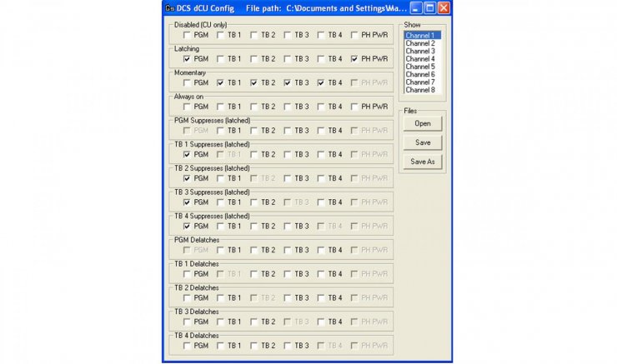Uncheck PGM under TB 1 Suppresses
Image resolution: width=617 pixels, height=364 pixels.
click(x=187, y=154)
